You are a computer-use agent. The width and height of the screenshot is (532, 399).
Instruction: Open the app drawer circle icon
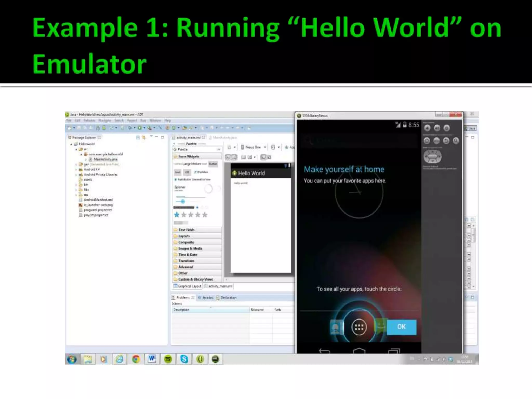pyautogui.click(x=359, y=327)
